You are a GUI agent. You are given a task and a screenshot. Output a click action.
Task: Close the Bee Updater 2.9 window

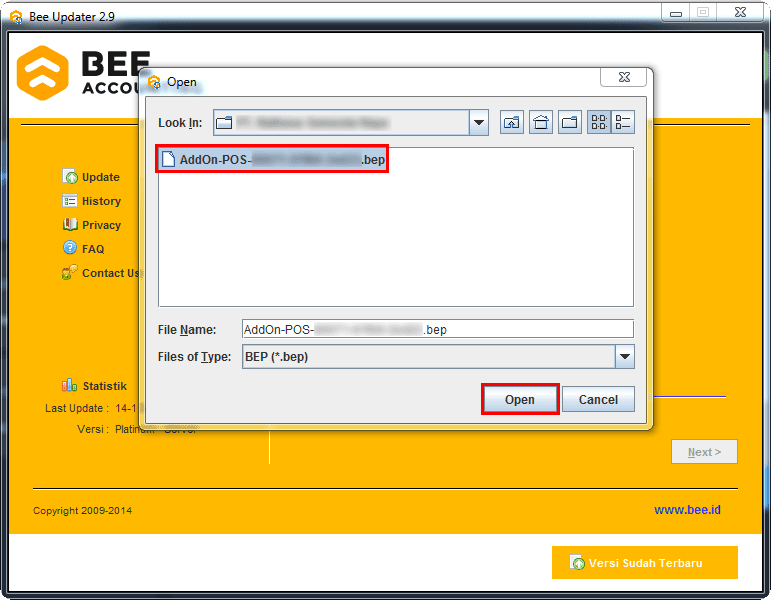(x=741, y=13)
